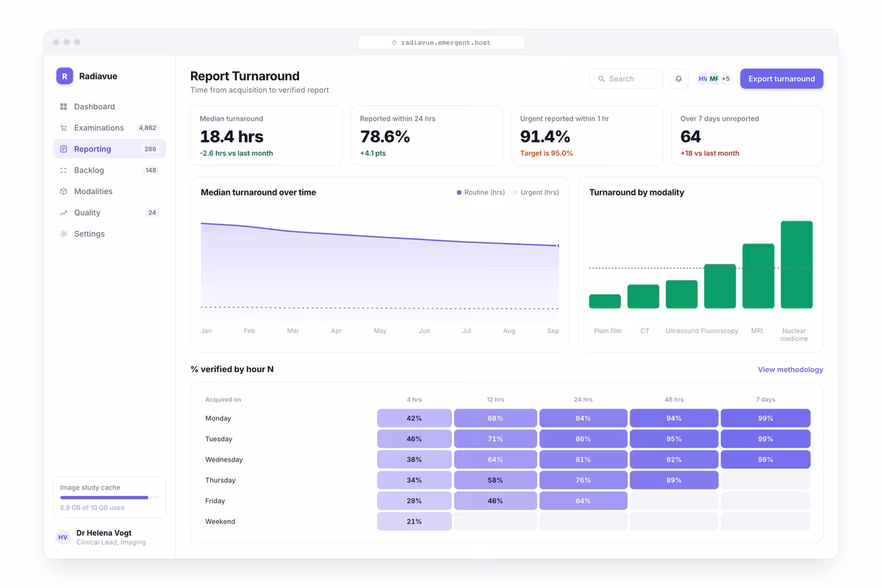Click the Plain film bar

(605, 301)
